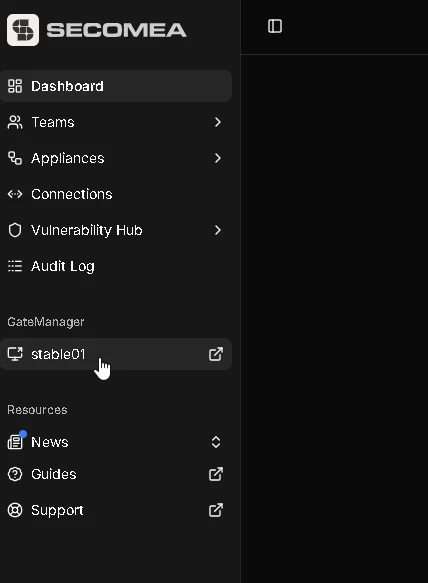Expand the Vulnerability Hub chevron
This screenshot has height=583, width=428.
(x=218, y=230)
